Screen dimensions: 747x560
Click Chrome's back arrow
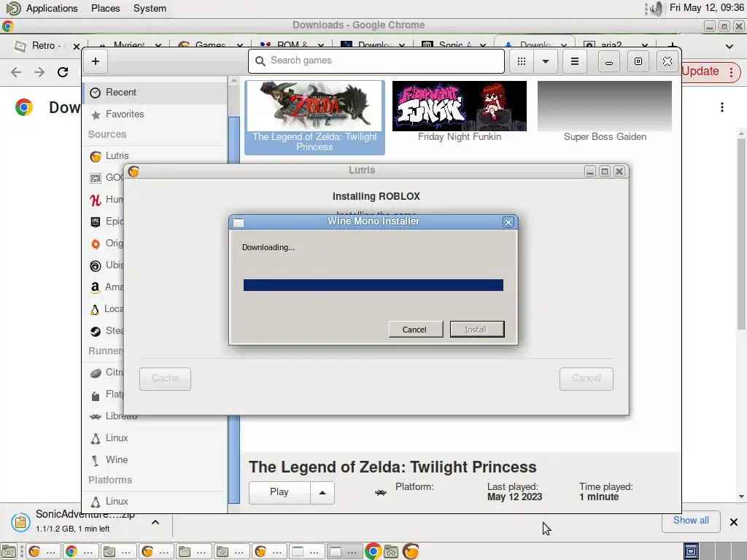click(x=16, y=72)
